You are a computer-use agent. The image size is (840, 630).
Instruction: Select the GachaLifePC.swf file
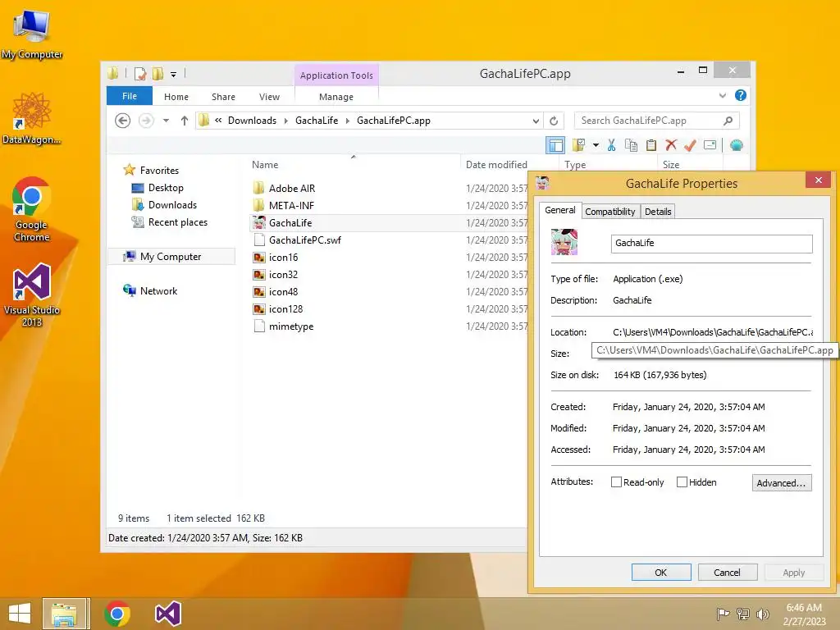coord(305,240)
